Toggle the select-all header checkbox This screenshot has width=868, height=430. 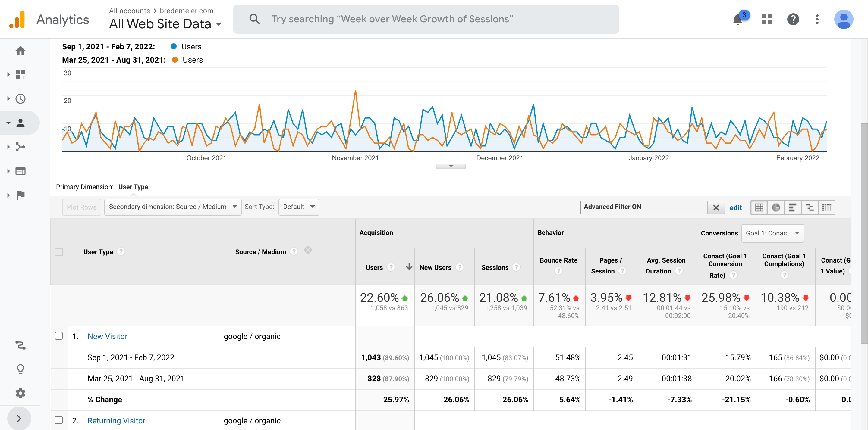[59, 252]
